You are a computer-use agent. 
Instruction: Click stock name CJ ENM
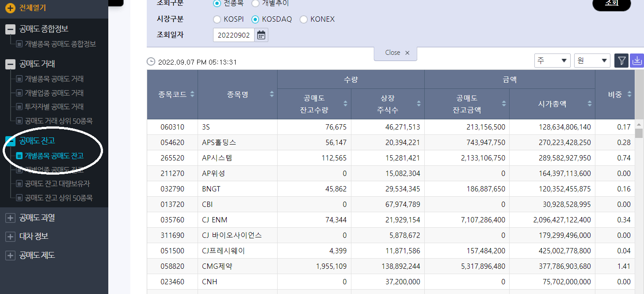click(214, 220)
